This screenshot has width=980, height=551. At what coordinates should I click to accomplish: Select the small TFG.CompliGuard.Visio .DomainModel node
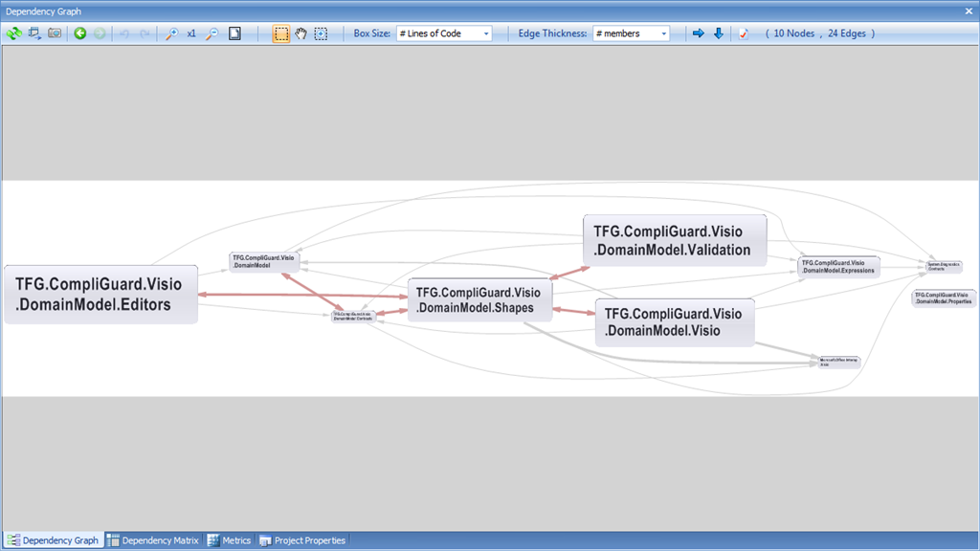264,262
